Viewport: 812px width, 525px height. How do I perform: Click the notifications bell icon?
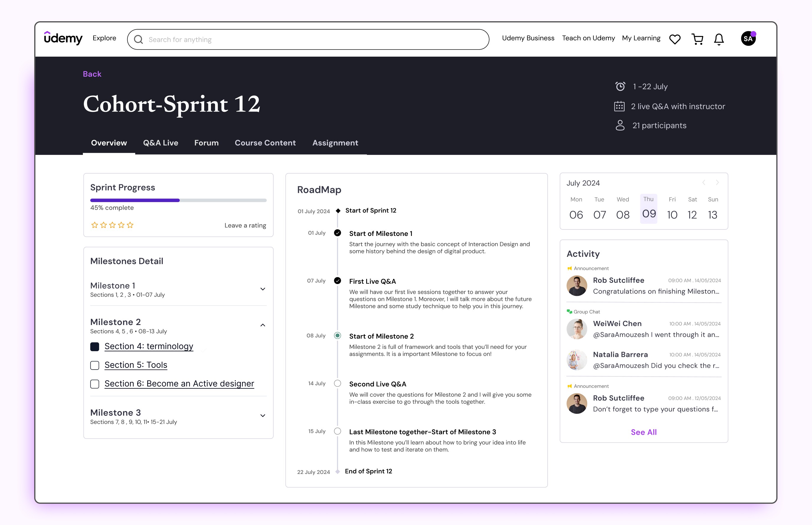718,39
